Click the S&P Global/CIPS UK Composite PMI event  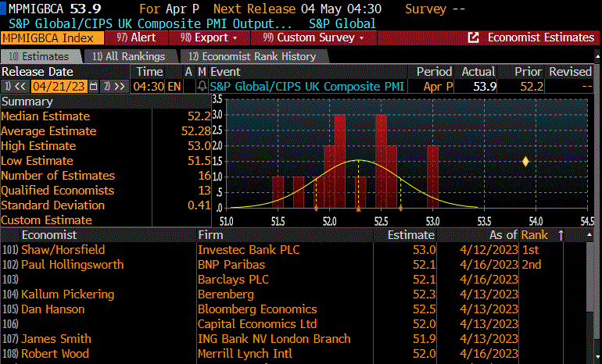(x=306, y=86)
